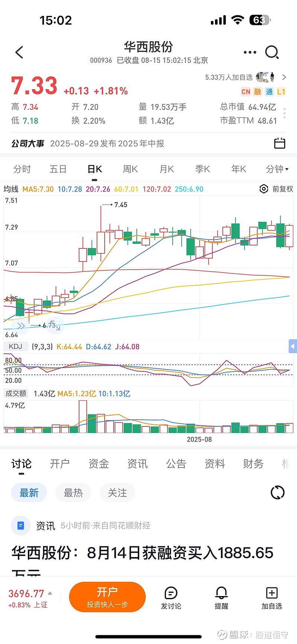
Task: Open the 前复权 price adjustment selector
Action: [283, 189]
